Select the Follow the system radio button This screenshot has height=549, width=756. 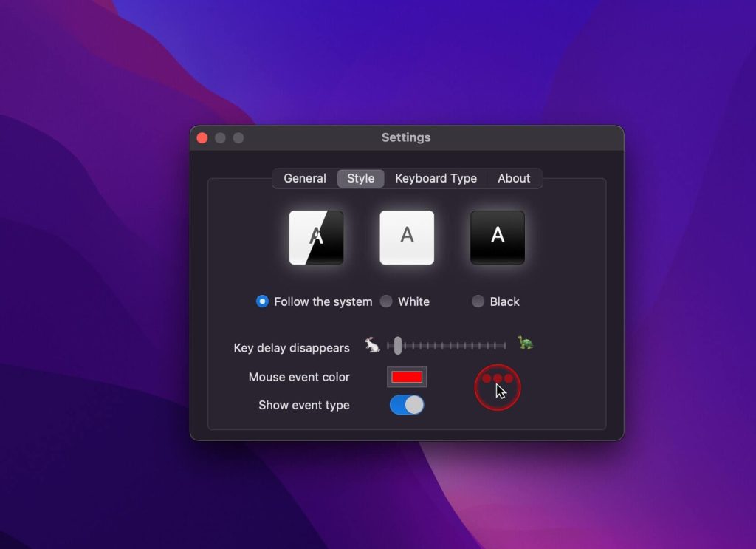[262, 301]
